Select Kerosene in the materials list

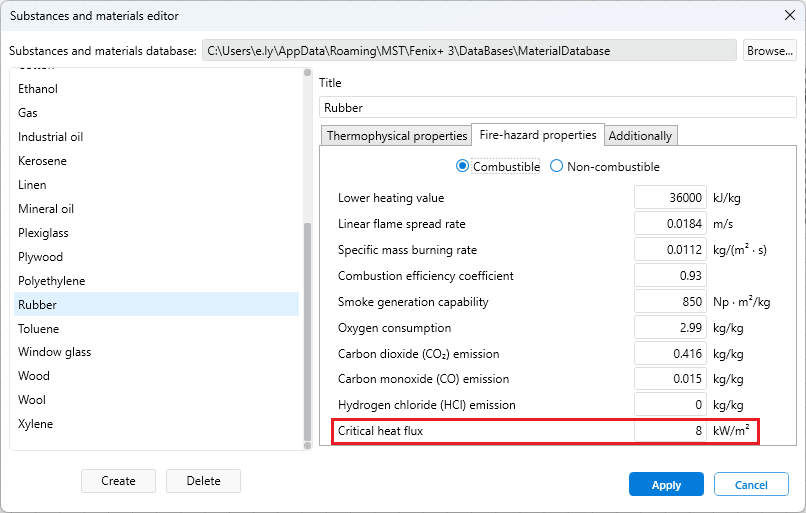coord(42,161)
